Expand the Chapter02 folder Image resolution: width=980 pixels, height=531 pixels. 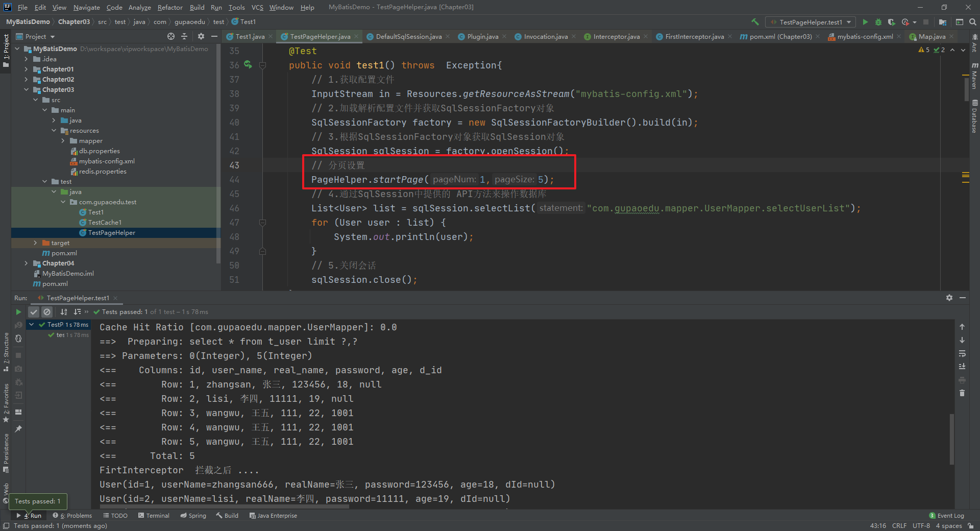(26, 79)
